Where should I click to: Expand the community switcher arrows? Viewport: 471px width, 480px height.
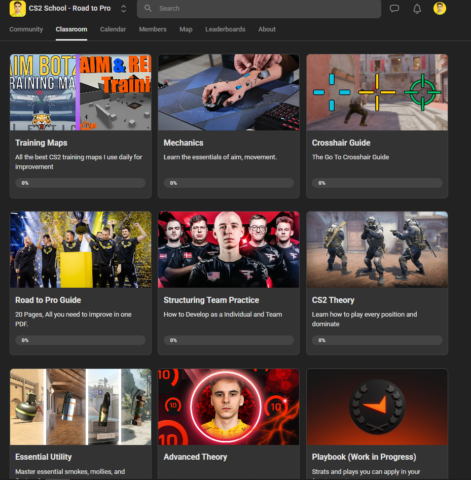tap(123, 9)
